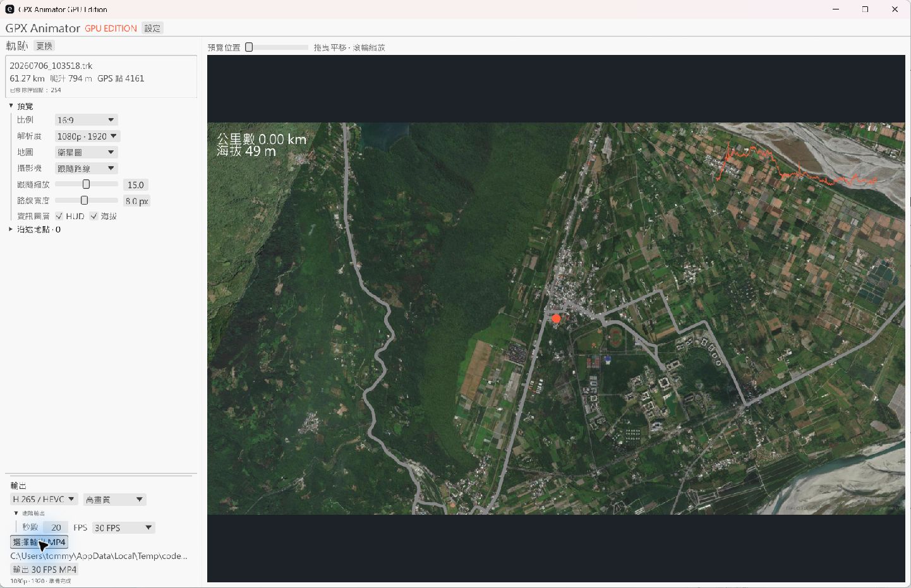Click the status line 1080p · 1920 · 準備完成

tap(40, 581)
